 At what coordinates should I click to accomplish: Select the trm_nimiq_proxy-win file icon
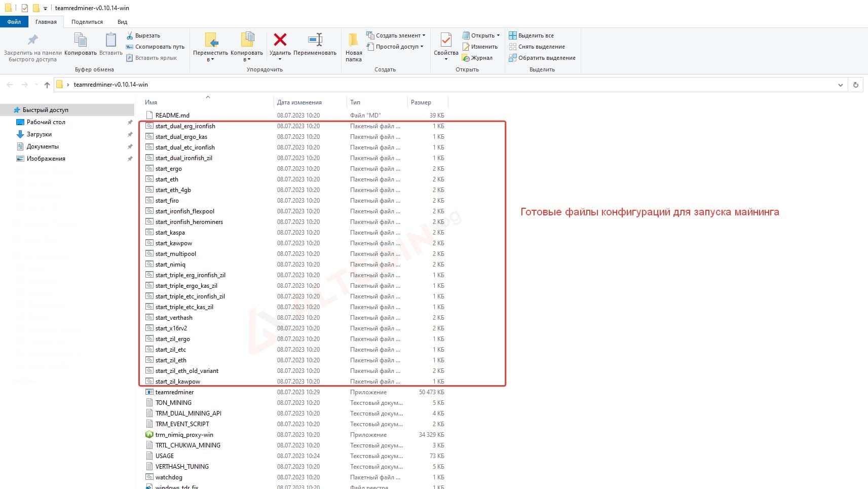point(149,435)
